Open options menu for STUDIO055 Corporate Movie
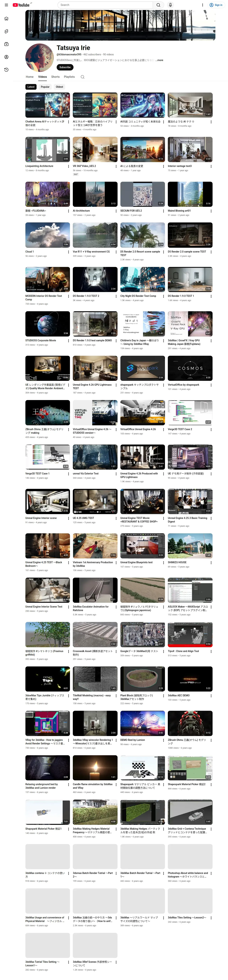Viewport: 228px width, 980px height. tap(68, 340)
